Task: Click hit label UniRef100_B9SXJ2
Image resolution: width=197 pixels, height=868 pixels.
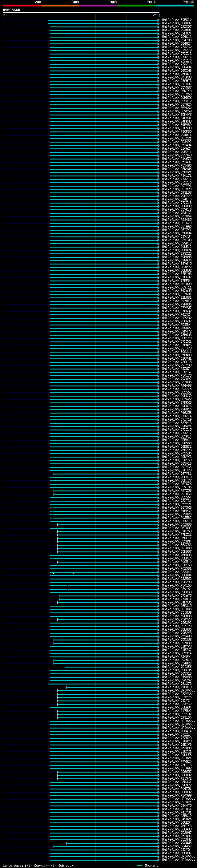Action: 177,101
